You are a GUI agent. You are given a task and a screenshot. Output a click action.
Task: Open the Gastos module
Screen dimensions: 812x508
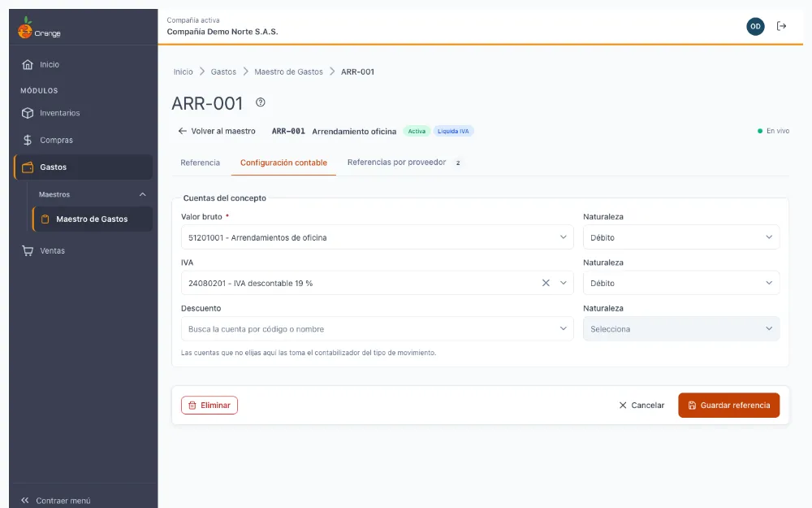pyautogui.click(x=83, y=167)
